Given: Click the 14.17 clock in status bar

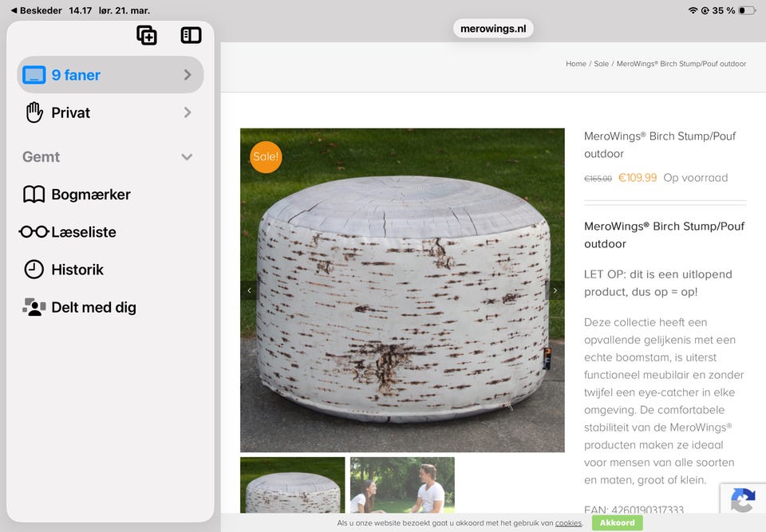Looking at the screenshot, I should [x=80, y=10].
